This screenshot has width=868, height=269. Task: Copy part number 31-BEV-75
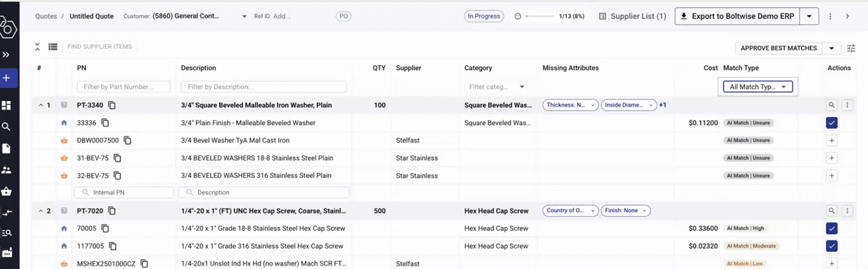tap(117, 158)
